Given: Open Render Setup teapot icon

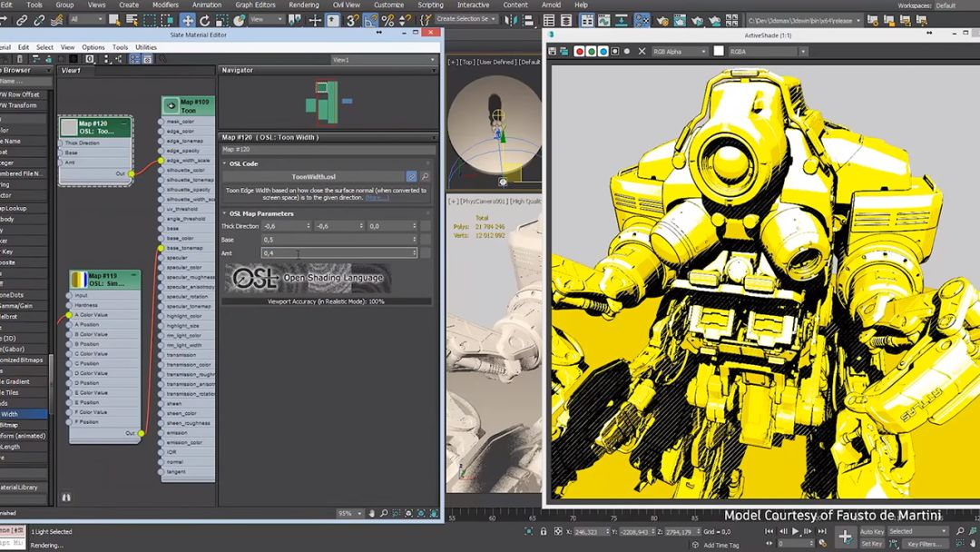Looking at the screenshot, I should pos(661,21).
